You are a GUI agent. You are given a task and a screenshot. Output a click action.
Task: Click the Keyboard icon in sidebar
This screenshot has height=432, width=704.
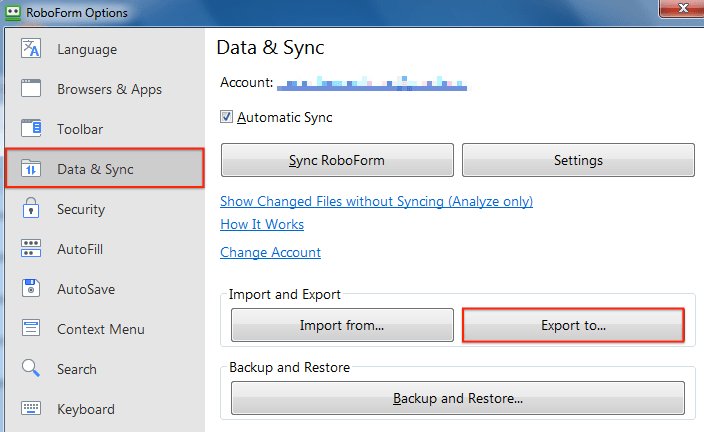tap(31, 408)
